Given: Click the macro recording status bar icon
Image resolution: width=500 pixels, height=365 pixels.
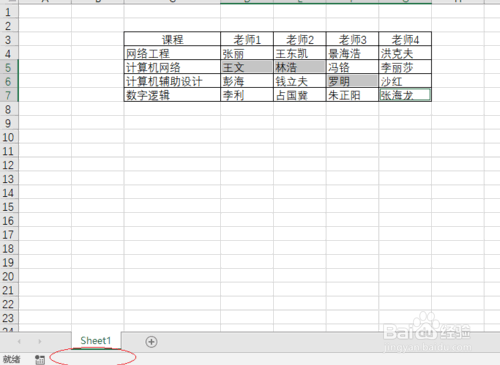Looking at the screenshot, I should 40,359.
